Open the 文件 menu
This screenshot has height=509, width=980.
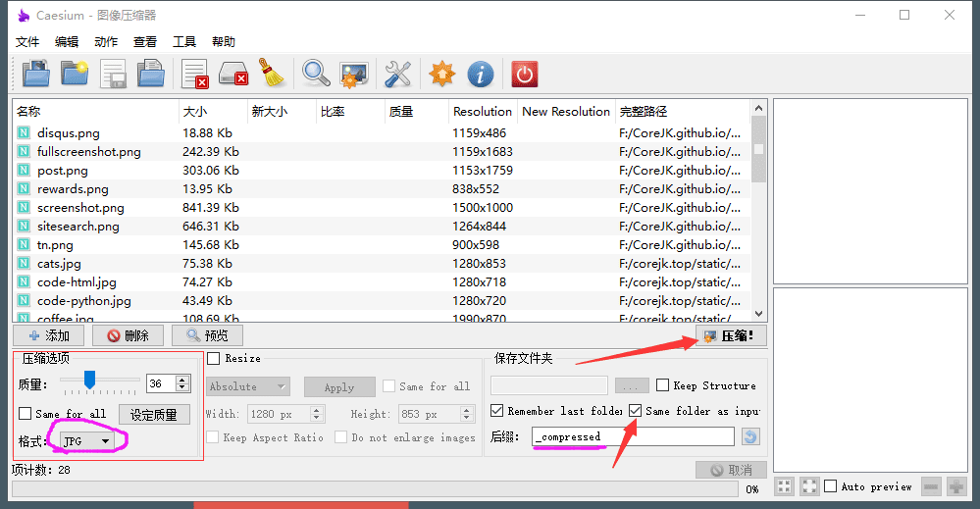[x=26, y=42]
